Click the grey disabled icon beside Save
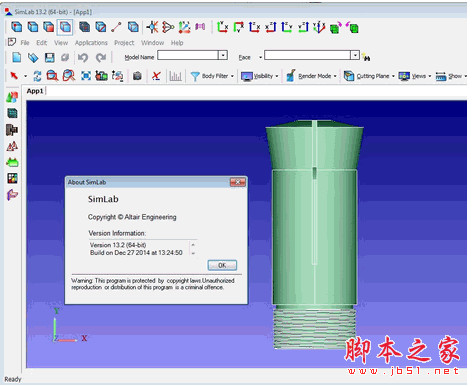Screen dimensions: 473x386 pos(65,57)
